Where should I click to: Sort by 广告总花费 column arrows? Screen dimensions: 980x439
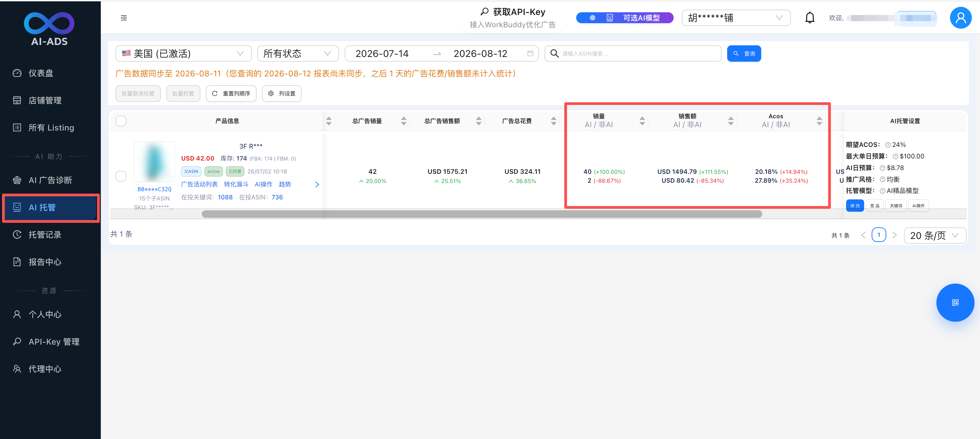coord(553,121)
